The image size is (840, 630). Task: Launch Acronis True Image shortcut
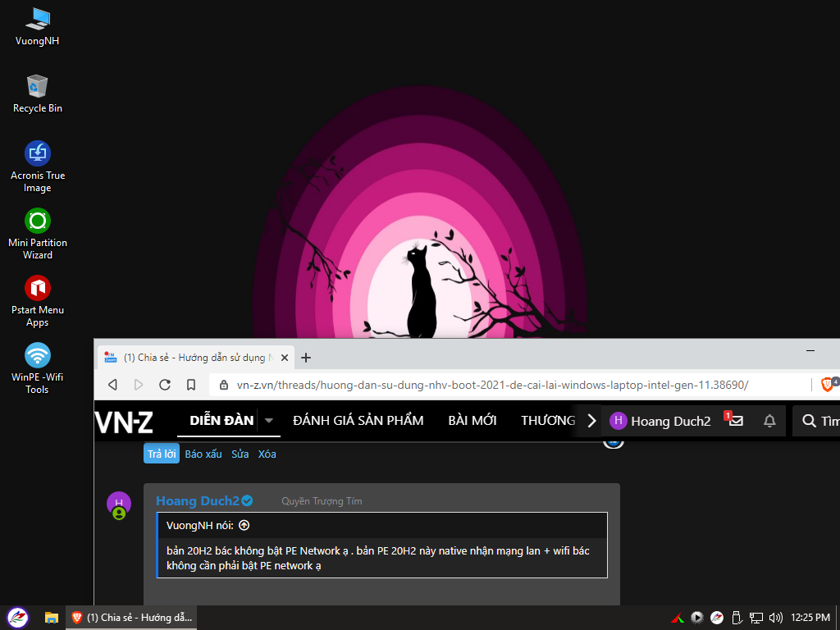(x=38, y=167)
